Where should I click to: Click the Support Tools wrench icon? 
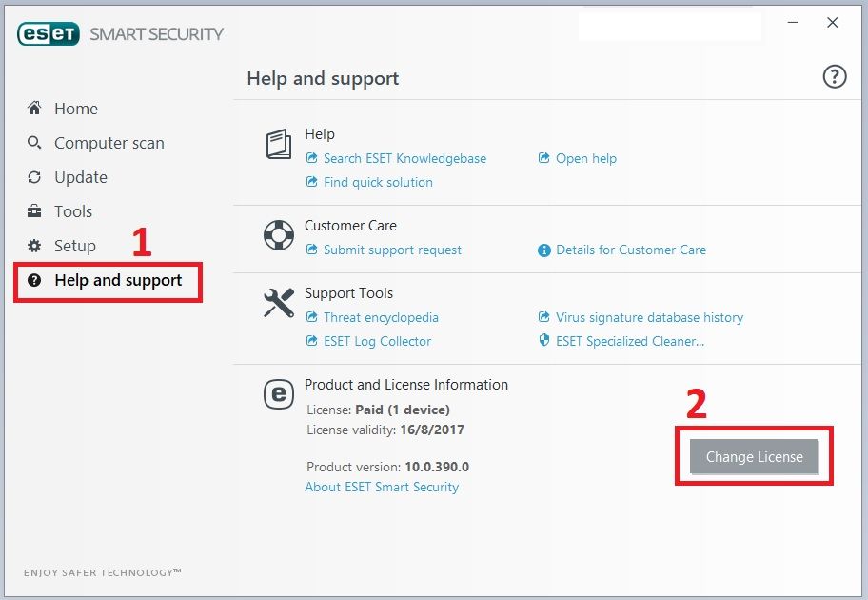coord(279,303)
